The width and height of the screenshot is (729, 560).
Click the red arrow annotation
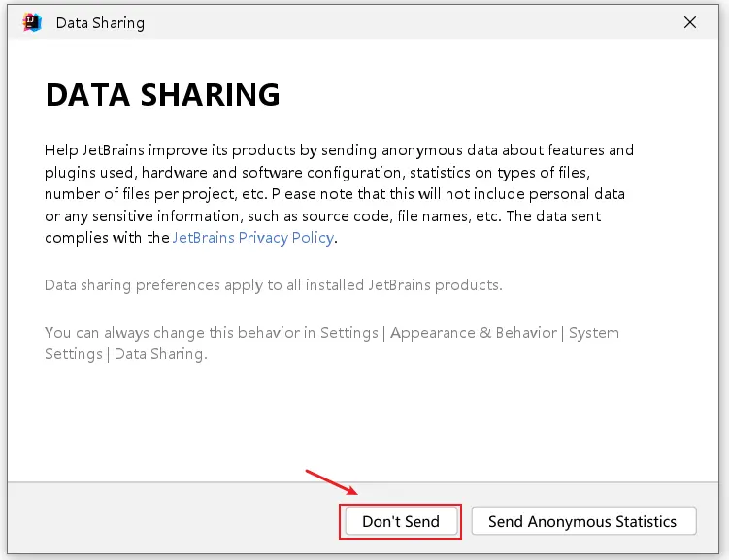point(333,483)
